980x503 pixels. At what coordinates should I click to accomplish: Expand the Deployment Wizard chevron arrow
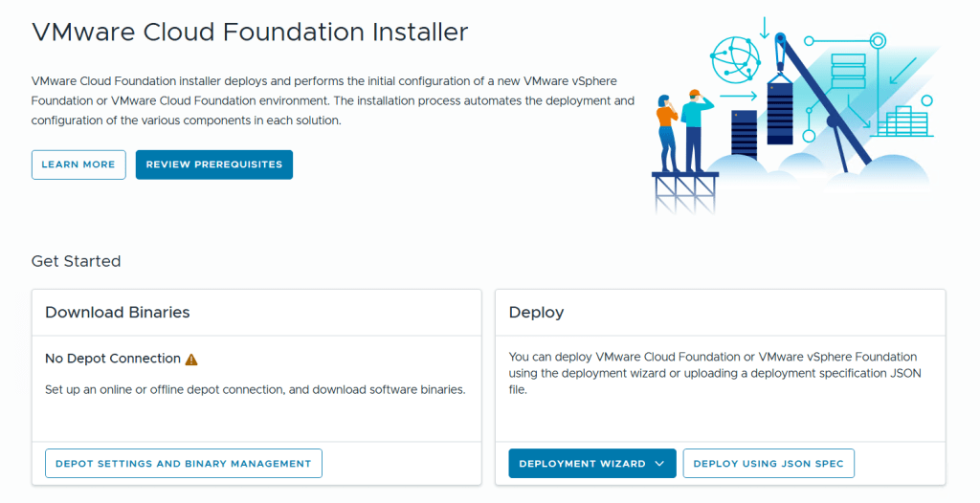click(x=659, y=464)
